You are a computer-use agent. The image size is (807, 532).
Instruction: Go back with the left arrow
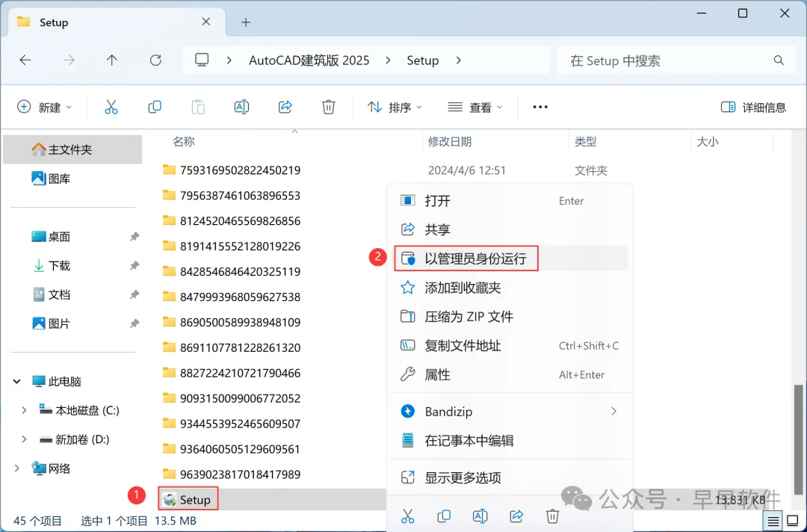coord(25,61)
